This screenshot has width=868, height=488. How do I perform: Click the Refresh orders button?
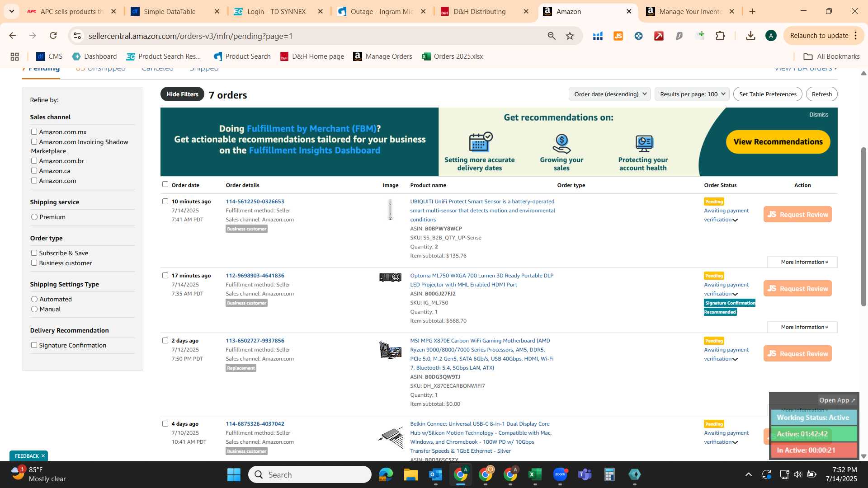[821, 94]
